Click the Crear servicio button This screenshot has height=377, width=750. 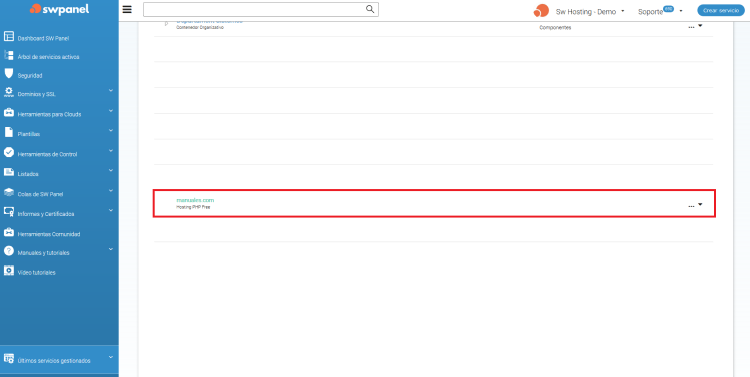pos(721,11)
